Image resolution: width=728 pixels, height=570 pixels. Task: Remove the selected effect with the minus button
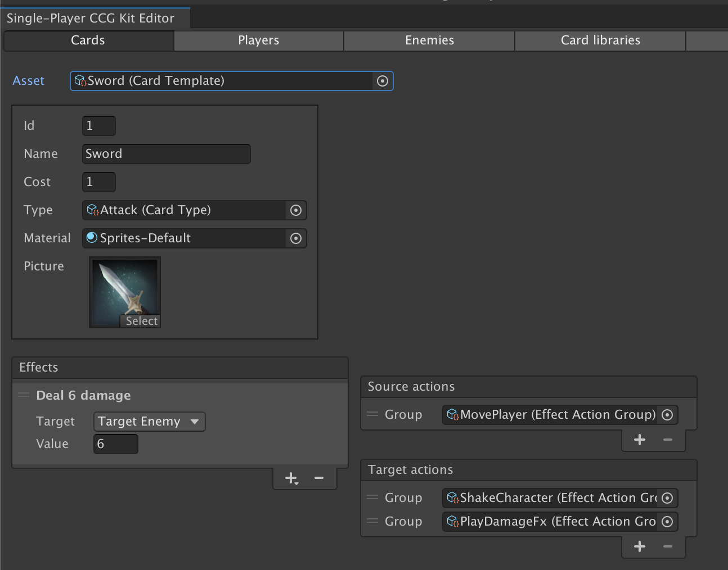318,478
